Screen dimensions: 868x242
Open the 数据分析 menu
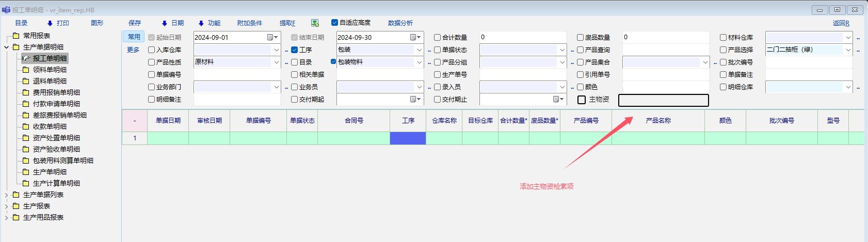tap(400, 23)
